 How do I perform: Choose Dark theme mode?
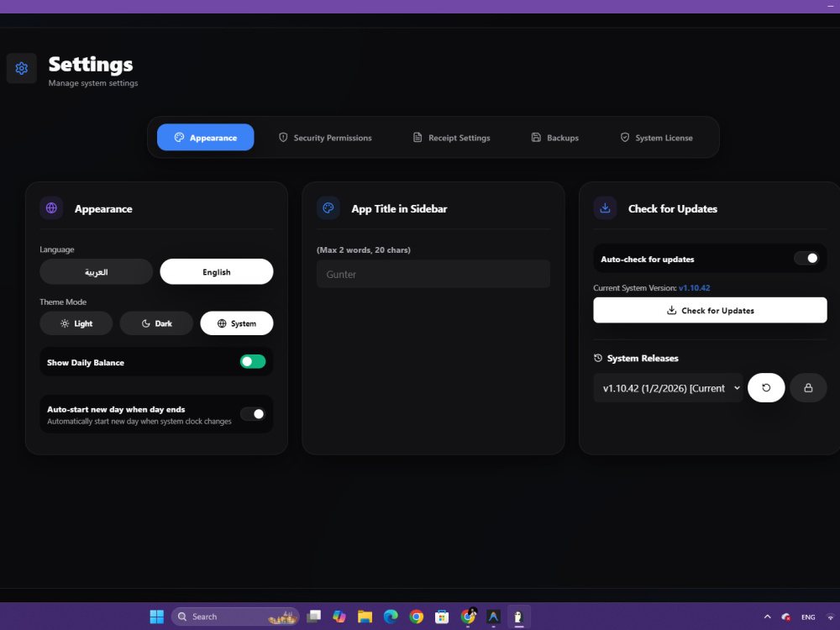click(156, 323)
